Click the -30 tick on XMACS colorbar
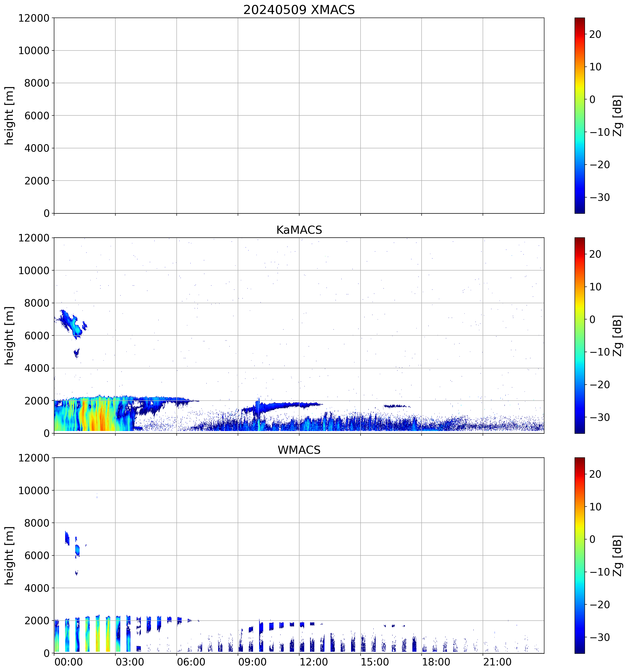 coord(600,197)
